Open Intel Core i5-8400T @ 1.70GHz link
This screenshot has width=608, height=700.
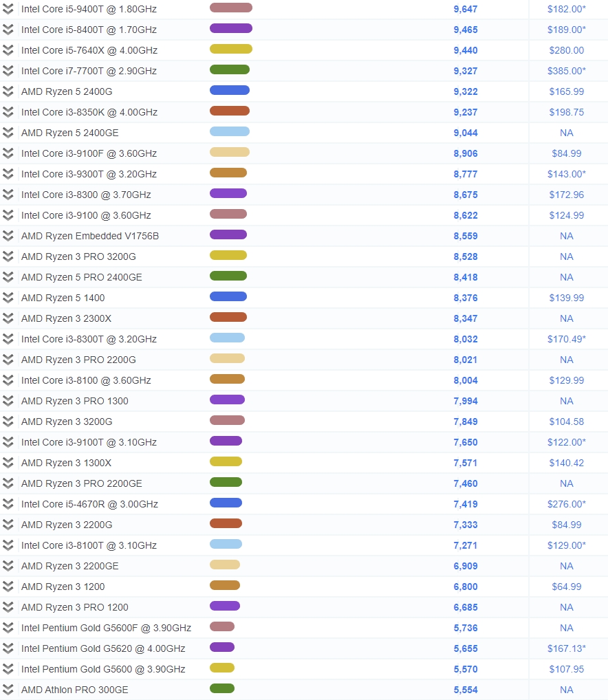tap(89, 30)
